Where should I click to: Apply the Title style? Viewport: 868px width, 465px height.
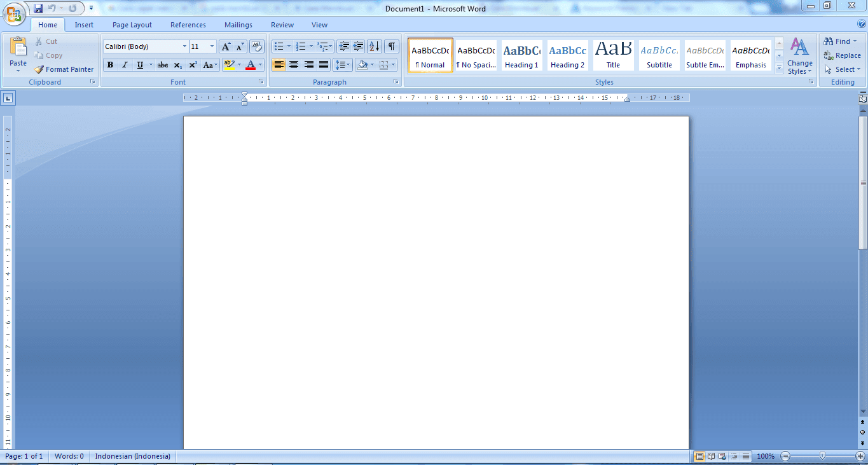pyautogui.click(x=613, y=55)
